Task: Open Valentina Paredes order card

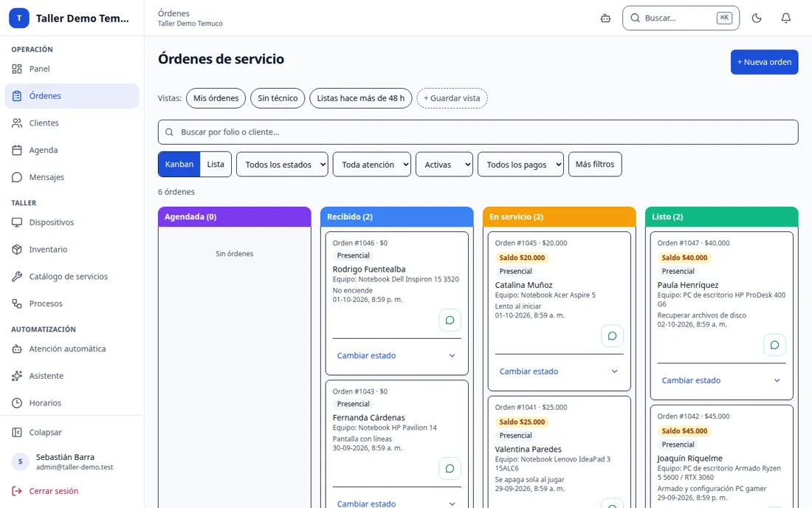Action: (x=560, y=452)
